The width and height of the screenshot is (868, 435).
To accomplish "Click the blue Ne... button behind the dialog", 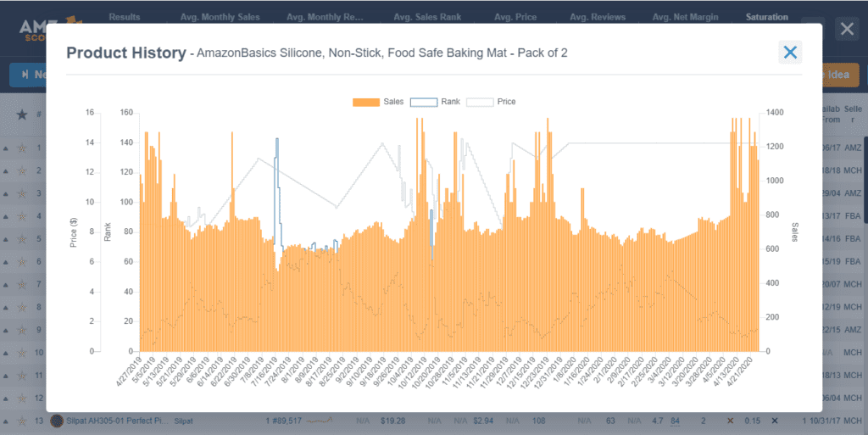I will pos(29,75).
